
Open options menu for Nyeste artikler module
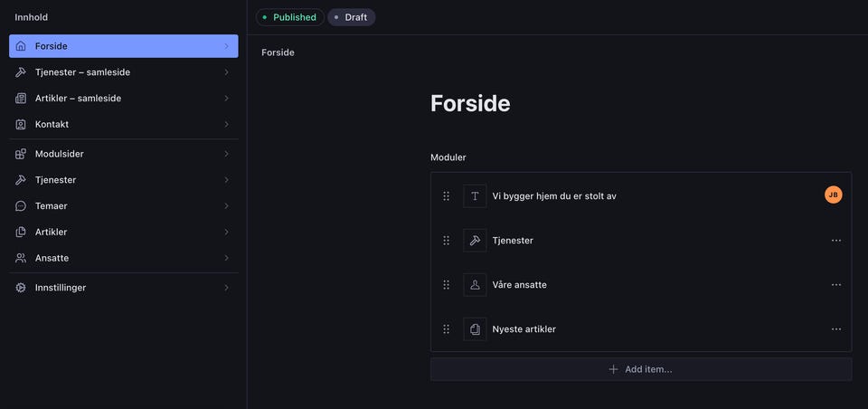tap(836, 329)
